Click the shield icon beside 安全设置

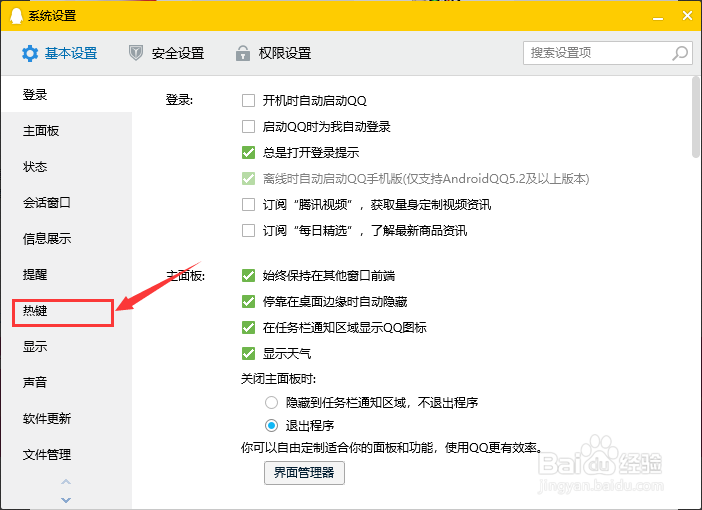pos(136,53)
